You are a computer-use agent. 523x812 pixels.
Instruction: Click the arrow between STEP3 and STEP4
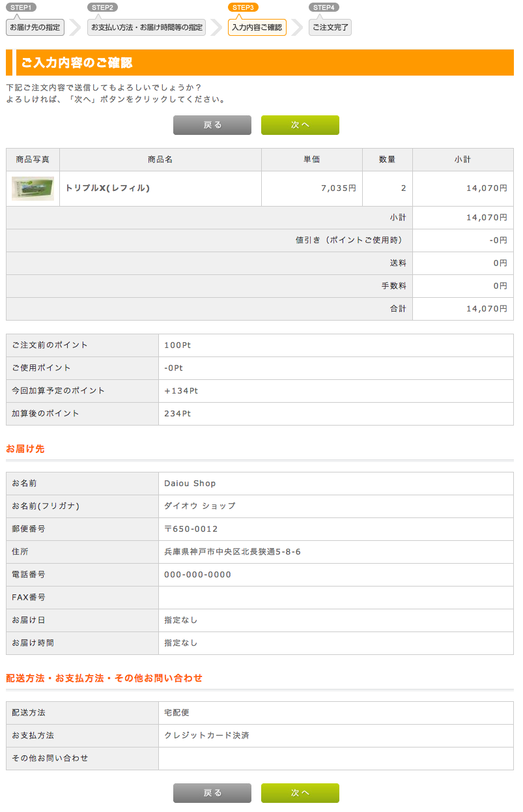[x=298, y=27]
